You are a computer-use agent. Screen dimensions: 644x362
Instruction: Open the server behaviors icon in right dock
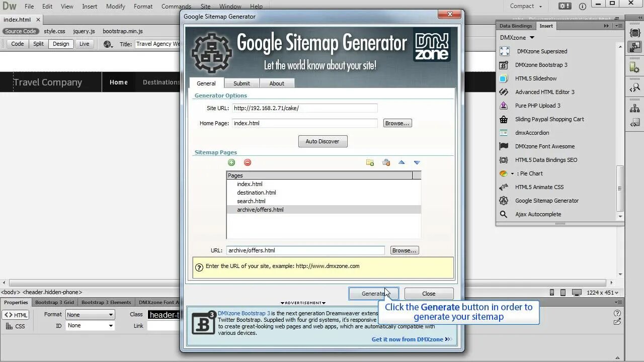click(634, 67)
